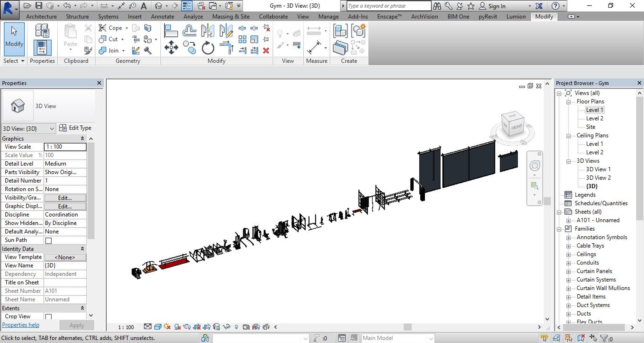Screen dimensions: 644x343
Task: Collapse the Floor Plans tree node
Action: (x=569, y=102)
